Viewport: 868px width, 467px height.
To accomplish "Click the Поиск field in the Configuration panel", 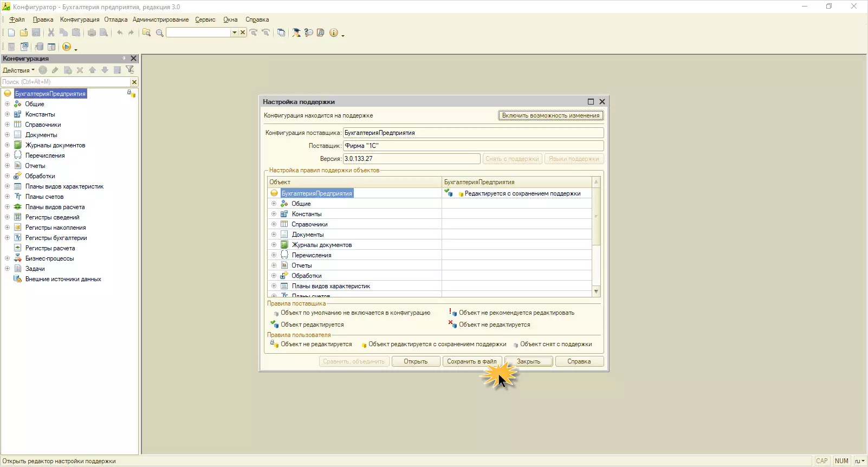I will [x=65, y=82].
